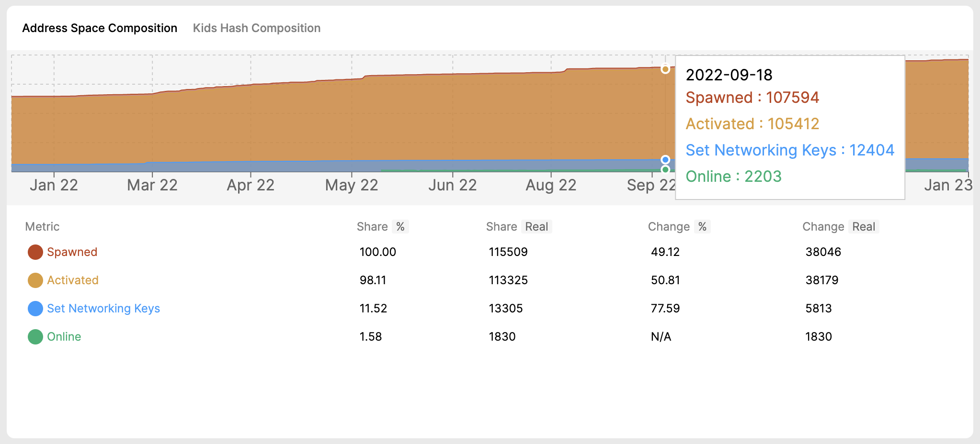Click Networking Keys share 11.52

click(373, 309)
